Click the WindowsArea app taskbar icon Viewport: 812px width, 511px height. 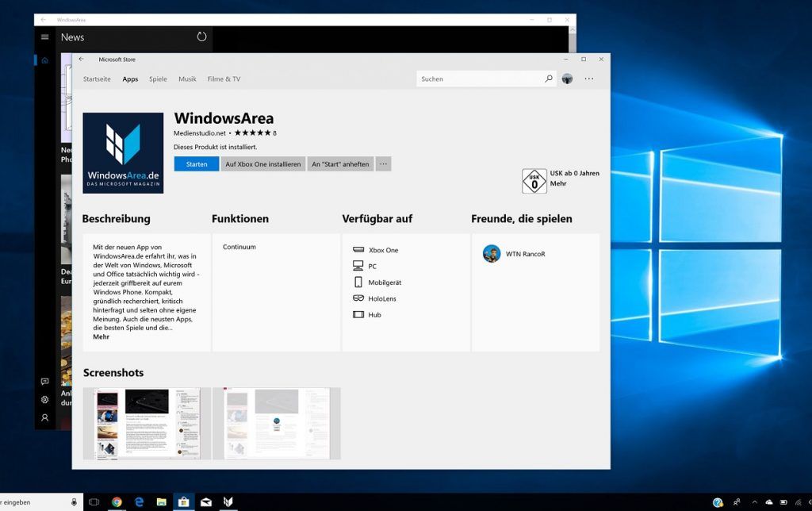point(228,502)
